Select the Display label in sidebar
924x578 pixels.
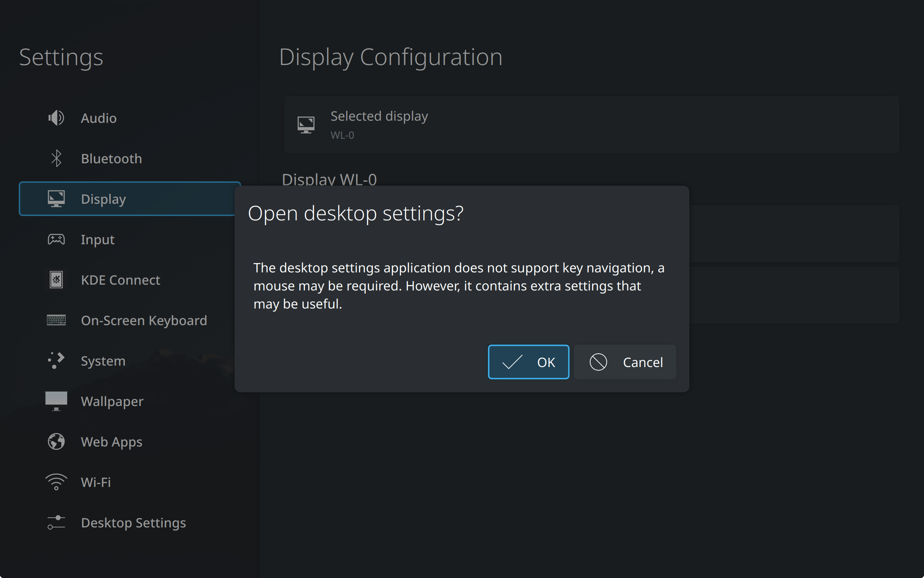coord(104,199)
